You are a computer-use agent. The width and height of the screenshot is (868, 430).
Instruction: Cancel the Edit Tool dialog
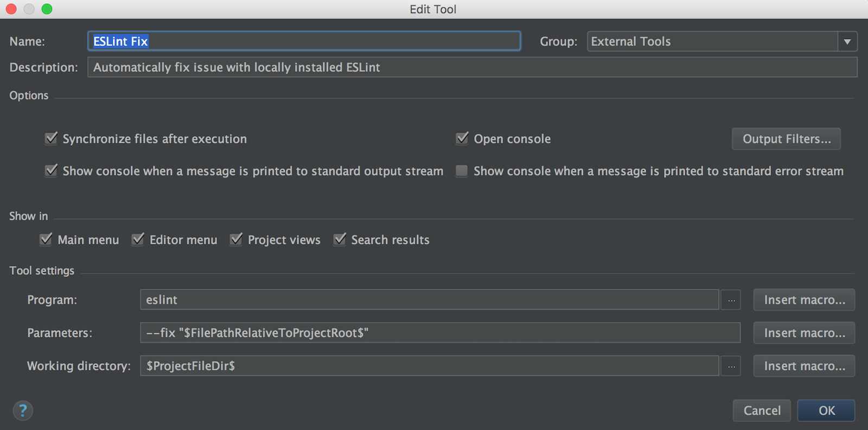coord(762,410)
